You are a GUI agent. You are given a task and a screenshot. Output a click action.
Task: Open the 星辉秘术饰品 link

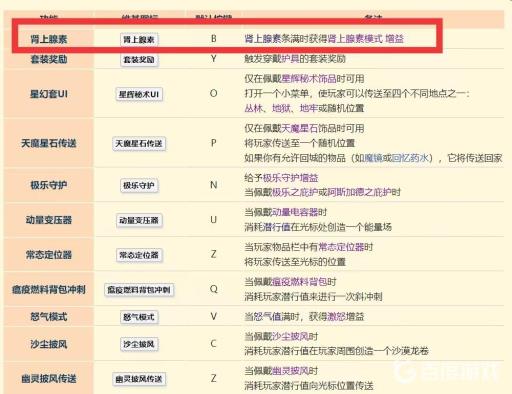[x=309, y=79]
